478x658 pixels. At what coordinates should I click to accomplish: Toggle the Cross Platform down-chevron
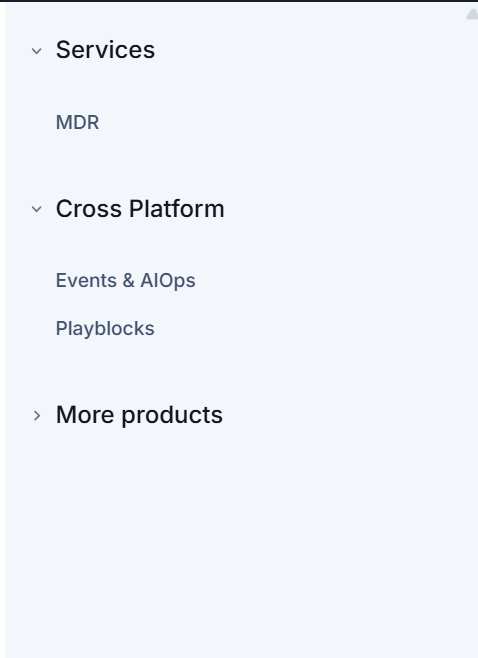[x=37, y=209]
